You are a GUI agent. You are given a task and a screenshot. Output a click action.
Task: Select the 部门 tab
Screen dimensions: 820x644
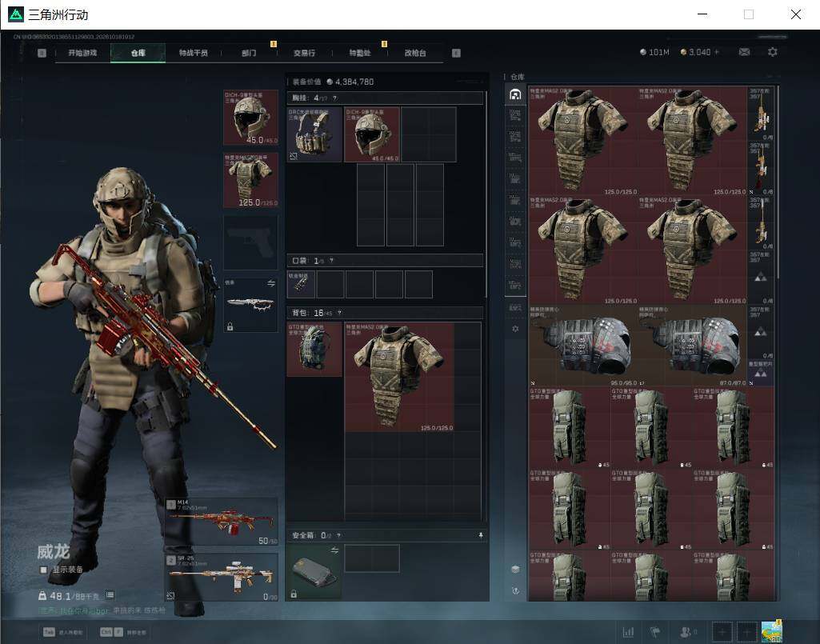coord(249,53)
